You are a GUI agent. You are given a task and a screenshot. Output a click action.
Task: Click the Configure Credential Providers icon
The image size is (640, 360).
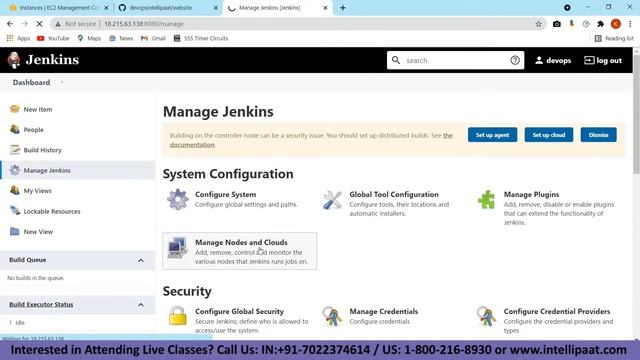(x=487, y=316)
